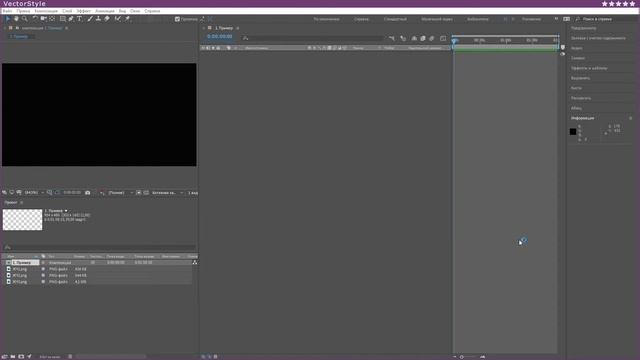Click the Draft 3D timeline icon

(403, 38)
